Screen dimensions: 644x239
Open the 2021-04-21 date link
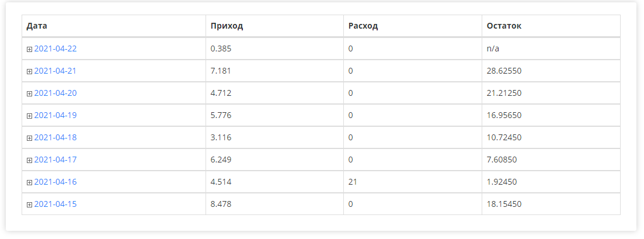point(55,71)
